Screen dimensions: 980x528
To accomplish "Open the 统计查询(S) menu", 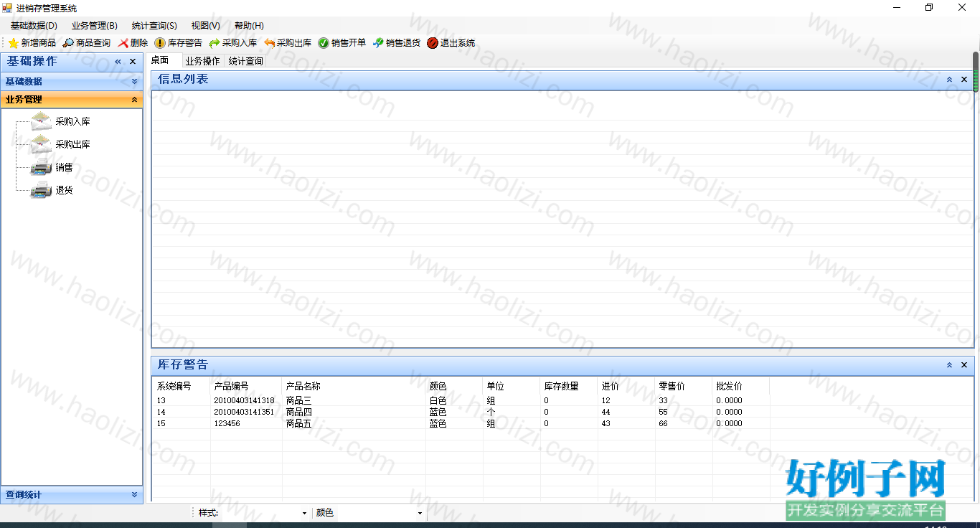I will click(154, 26).
